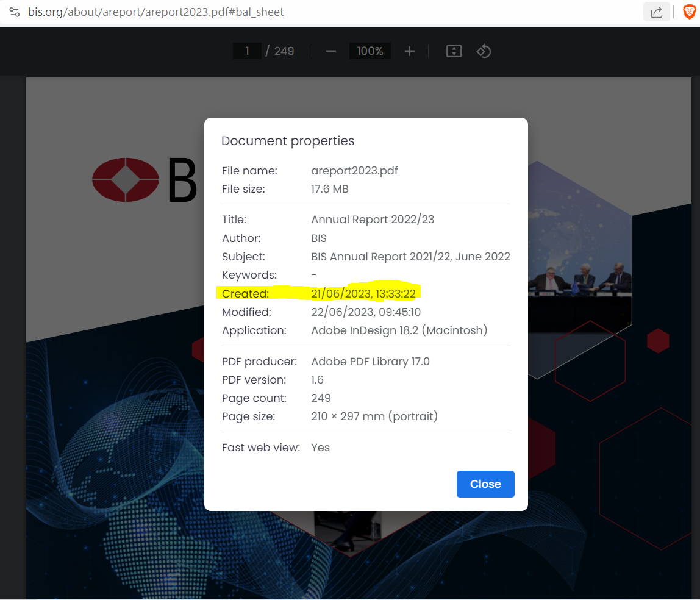Click the file size value 17.6 MB
This screenshot has width=700, height=600.
pyautogui.click(x=330, y=189)
